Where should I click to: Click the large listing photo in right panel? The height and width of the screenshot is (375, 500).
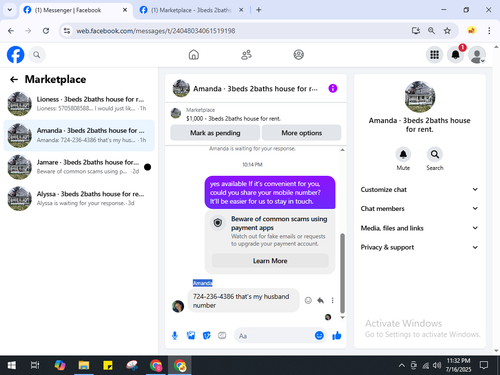click(420, 97)
